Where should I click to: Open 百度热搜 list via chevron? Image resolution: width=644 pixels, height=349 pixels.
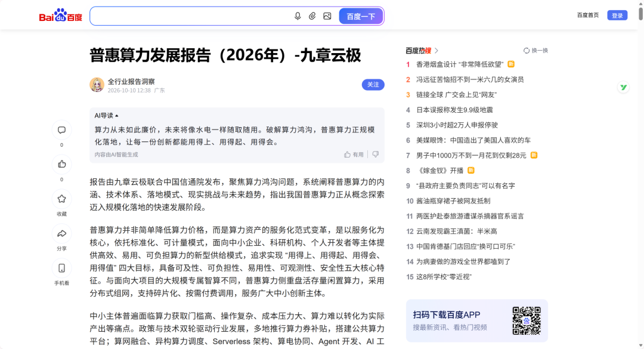tap(436, 51)
